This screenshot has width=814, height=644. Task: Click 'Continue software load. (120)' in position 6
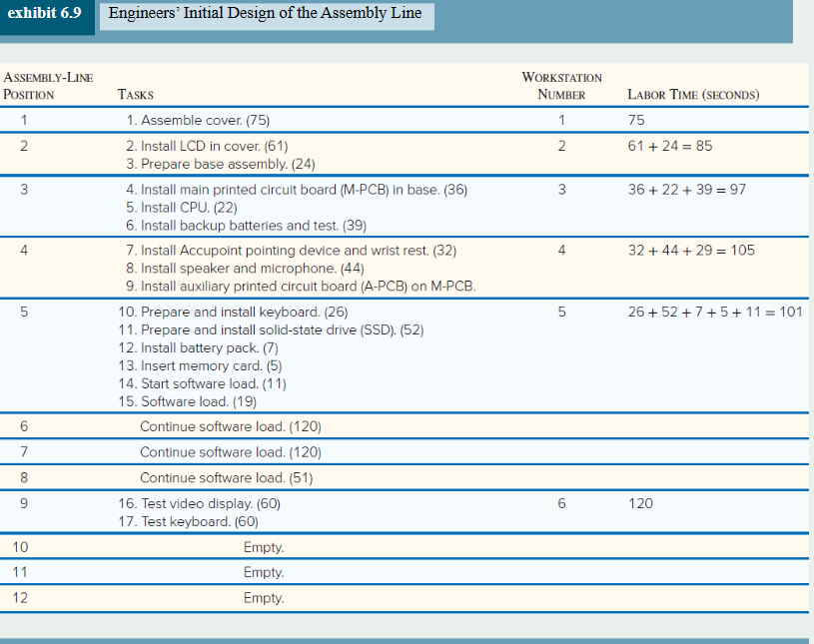(231, 426)
